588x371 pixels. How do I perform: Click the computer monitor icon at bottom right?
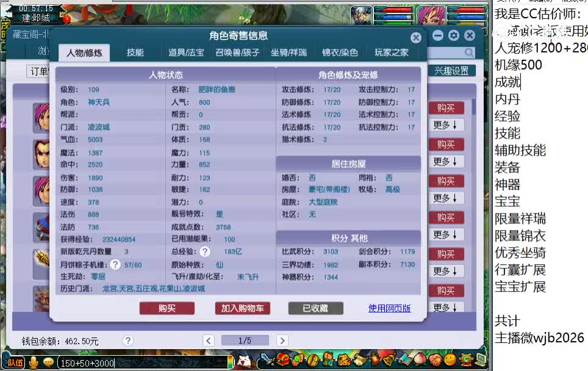tap(481, 360)
